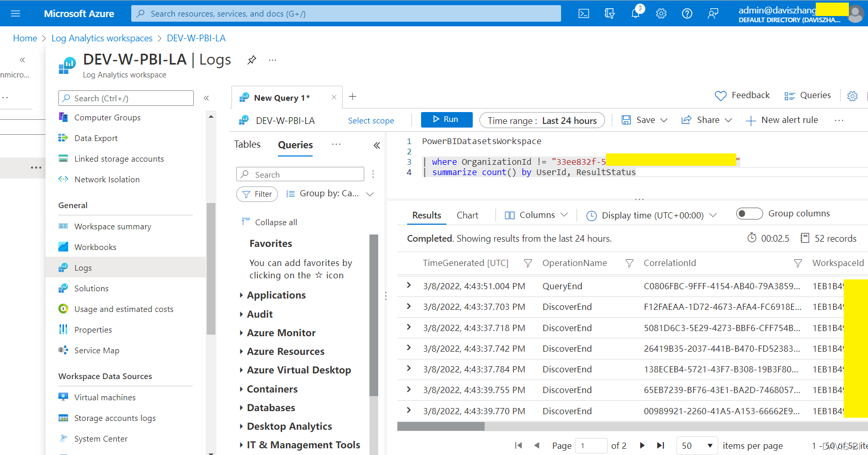The image size is (868, 455).
Task: Collapse the workspace navigation menu
Action: pos(206,98)
